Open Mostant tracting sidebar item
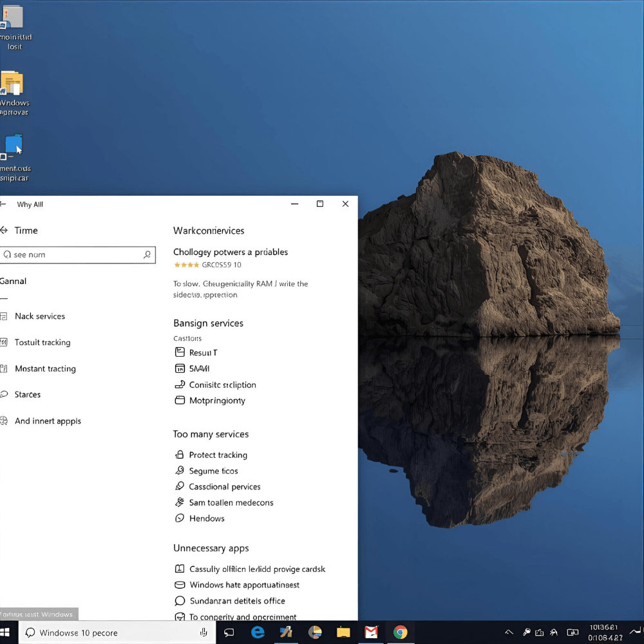 click(x=45, y=369)
